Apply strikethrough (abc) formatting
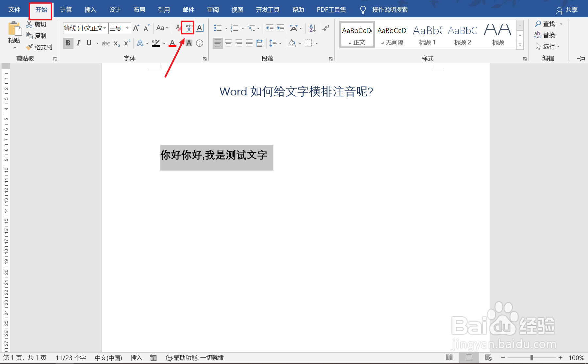 point(106,43)
